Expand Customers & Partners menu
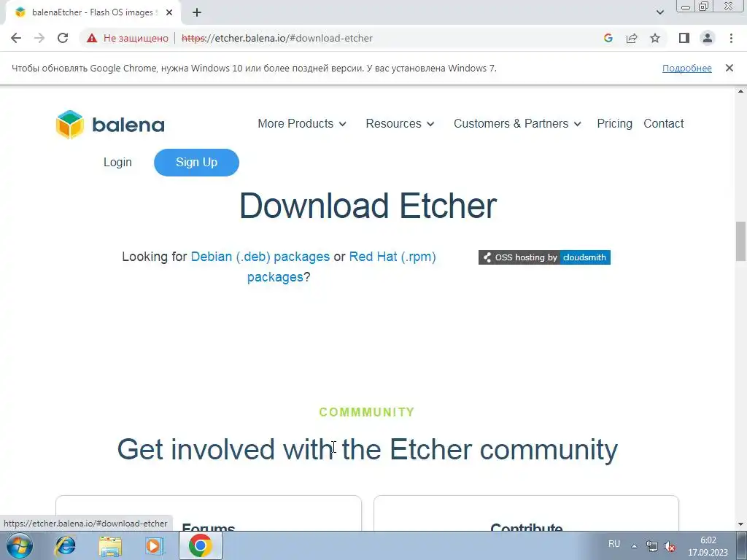747x560 pixels. 517,123
